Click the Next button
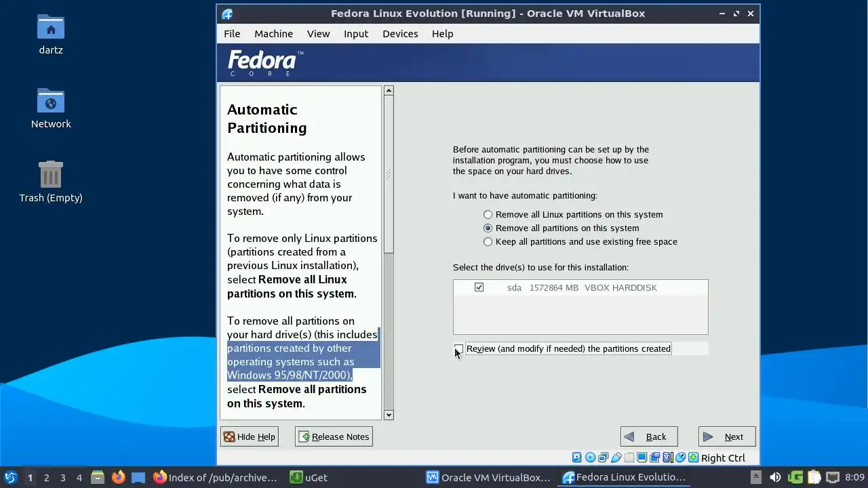The image size is (868, 488). click(727, 436)
